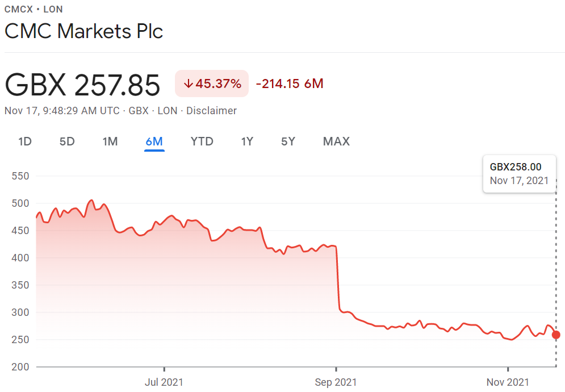Viewport: 565px width, 392px height.
Task: Click the active 6M range tab
Action: pyautogui.click(x=154, y=141)
